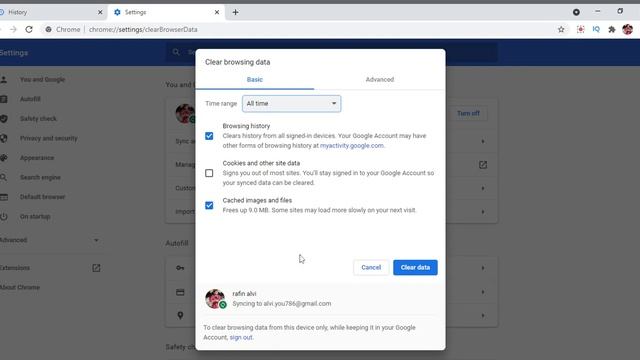Expand the addresses row chevron
The height and width of the screenshot is (360, 640).
(x=483, y=316)
